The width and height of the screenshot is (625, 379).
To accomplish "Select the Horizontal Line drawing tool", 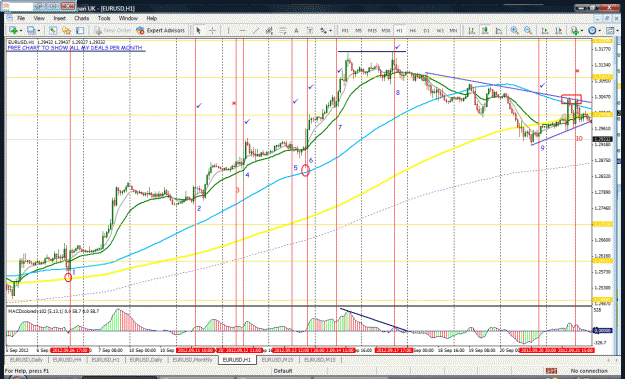I will [242, 30].
